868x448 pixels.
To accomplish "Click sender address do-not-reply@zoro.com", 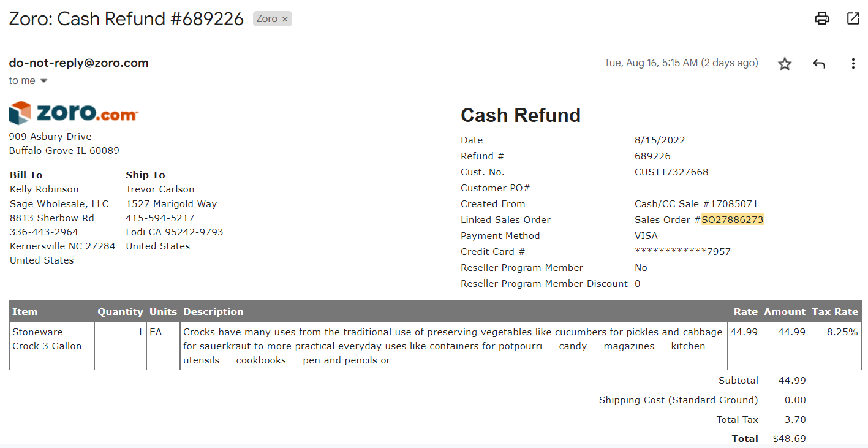I will pyautogui.click(x=78, y=63).
